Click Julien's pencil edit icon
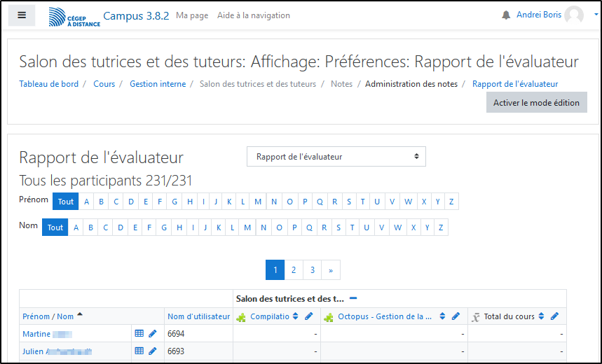This screenshot has height=364, width=602. tap(153, 351)
